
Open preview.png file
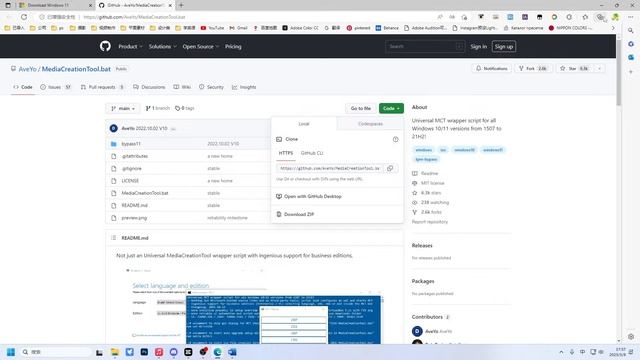pos(134,218)
